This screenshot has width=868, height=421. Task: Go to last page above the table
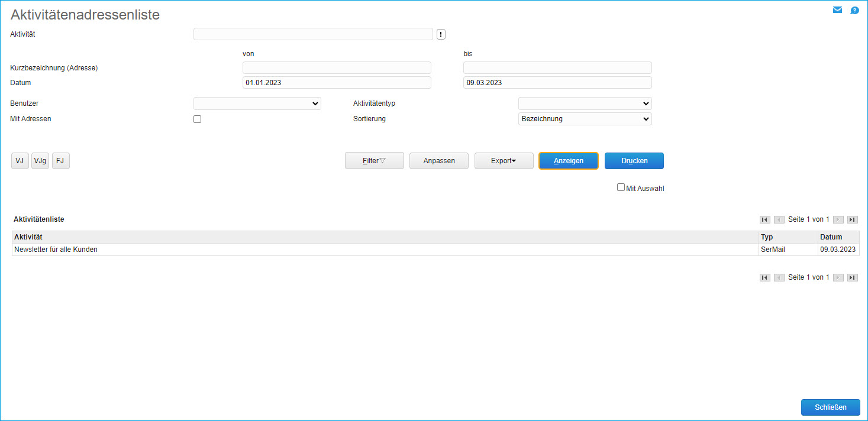click(852, 219)
